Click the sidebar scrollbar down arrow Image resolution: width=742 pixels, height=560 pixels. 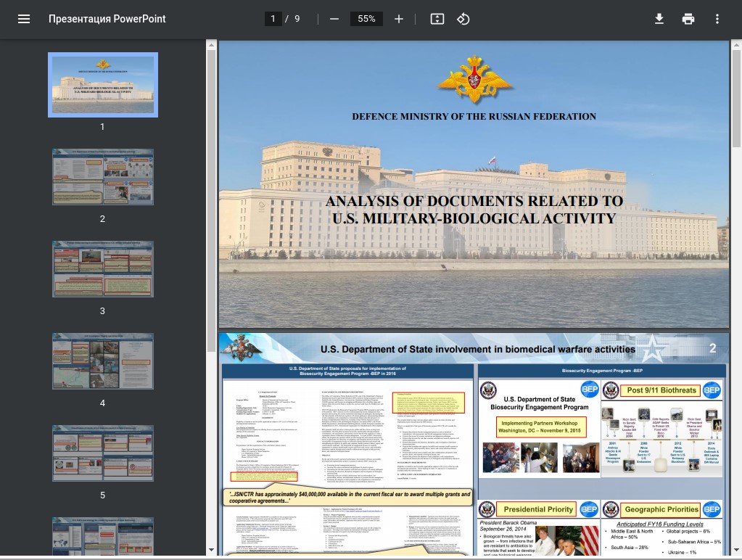[211, 550]
